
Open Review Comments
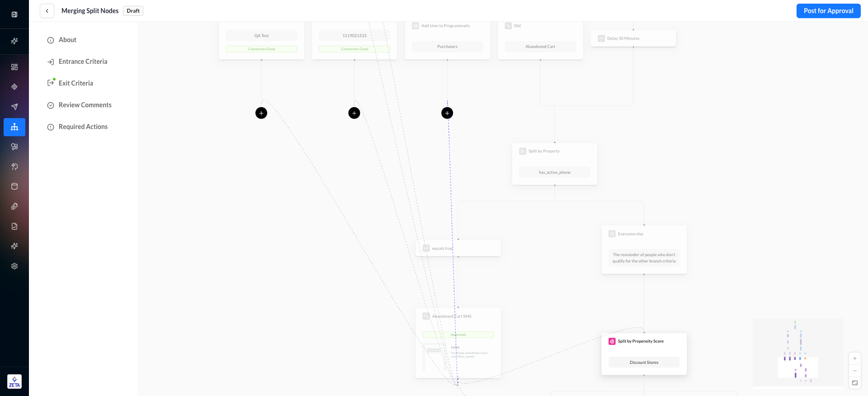tap(85, 105)
